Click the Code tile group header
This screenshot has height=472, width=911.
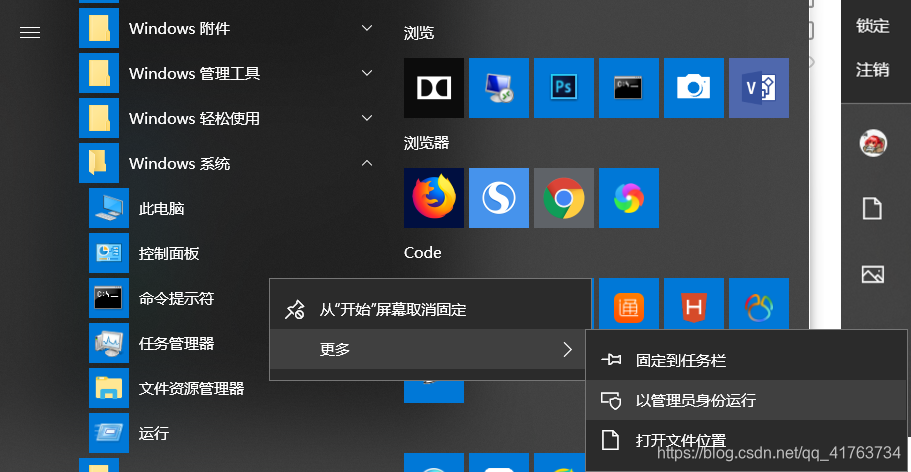click(x=422, y=253)
